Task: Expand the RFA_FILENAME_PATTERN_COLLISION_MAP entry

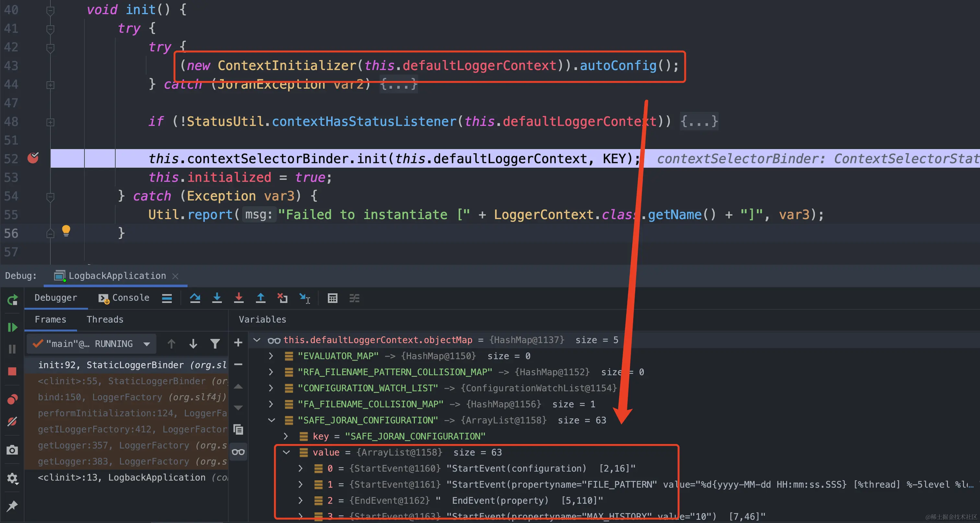Action: (x=271, y=372)
